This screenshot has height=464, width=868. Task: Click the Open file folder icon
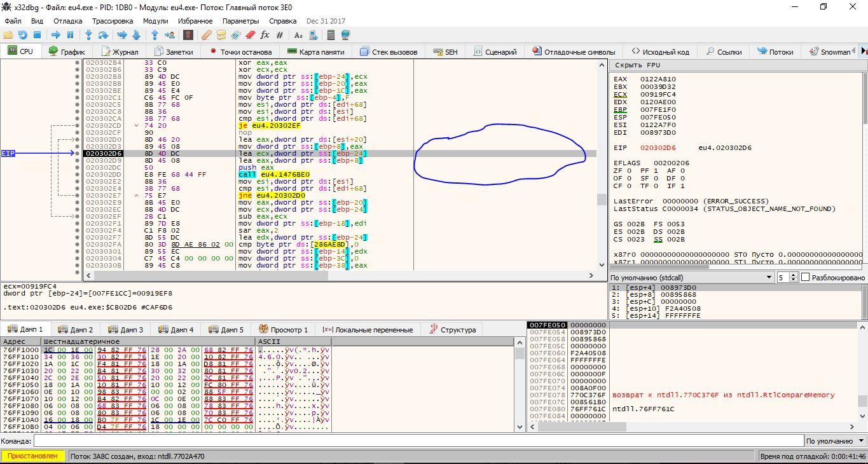coord(8,35)
